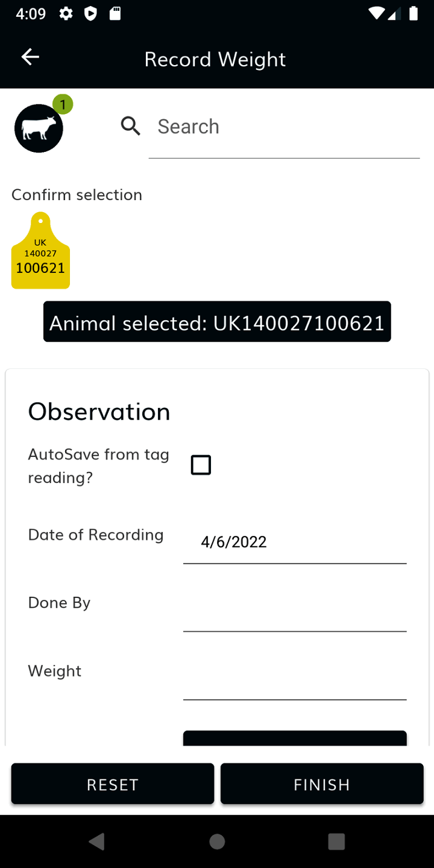Select the yellow ear tag 100621

pos(40,251)
